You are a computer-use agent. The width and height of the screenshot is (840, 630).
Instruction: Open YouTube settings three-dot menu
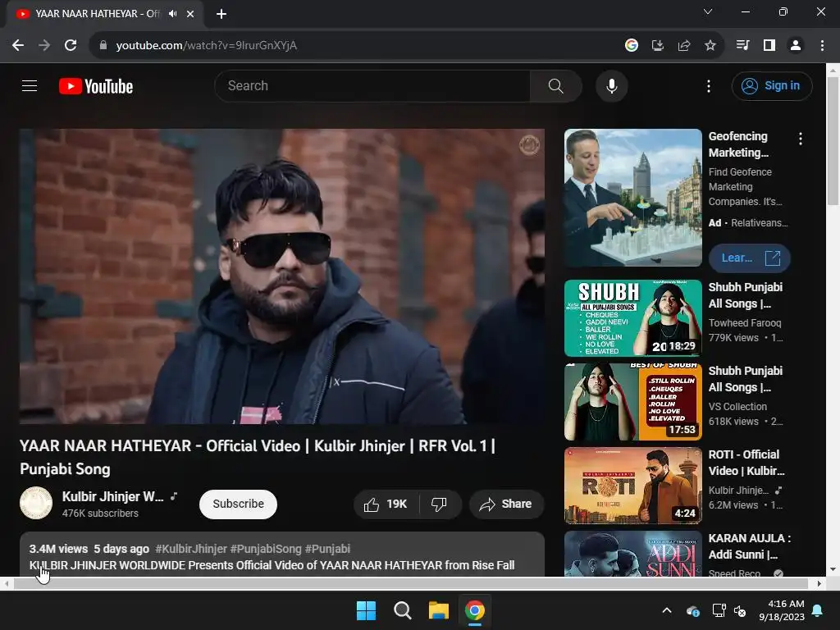point(708,85)
